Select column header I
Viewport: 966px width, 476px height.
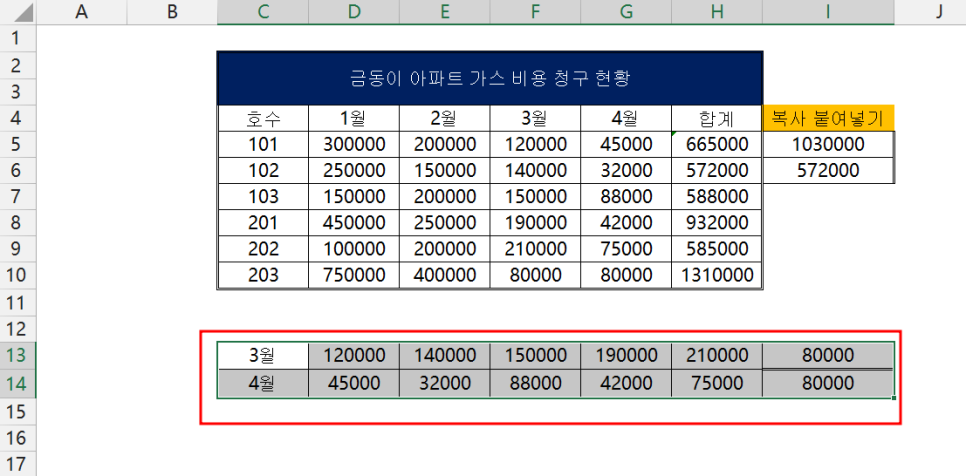(x=828, y=12)
